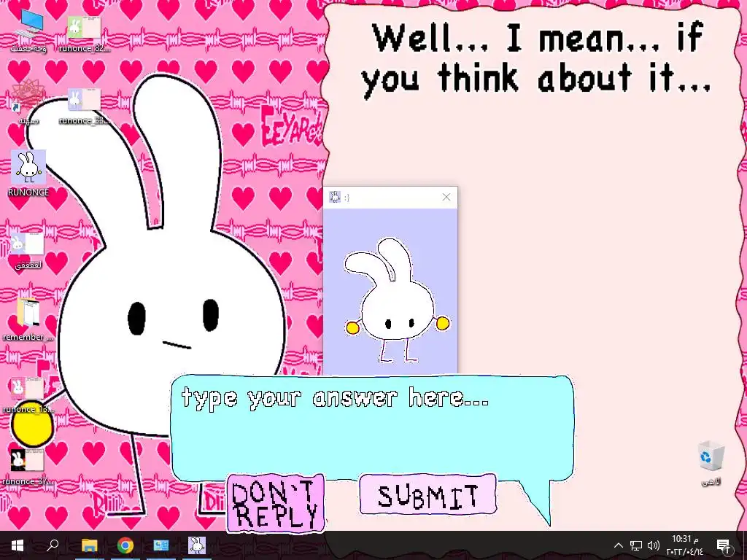Select the red flower shortcut desktop icon
The height and width of the screenshot is (560, 747).
(x=28, y=101)
